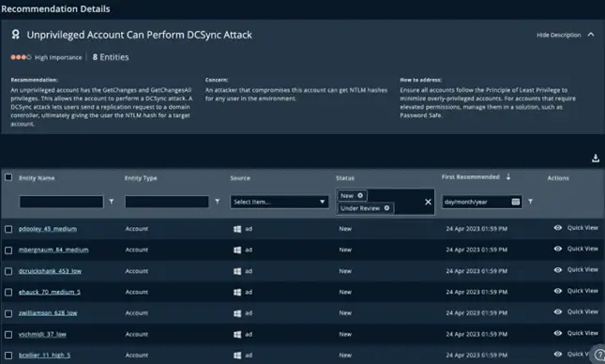Open the Entity Name column filter funnel

112,202
